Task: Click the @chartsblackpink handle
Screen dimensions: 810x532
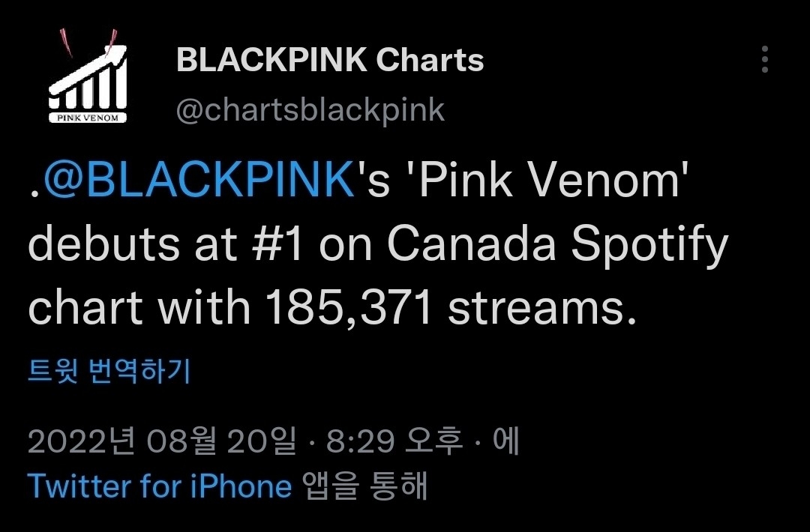Action: tap(310, 110)
